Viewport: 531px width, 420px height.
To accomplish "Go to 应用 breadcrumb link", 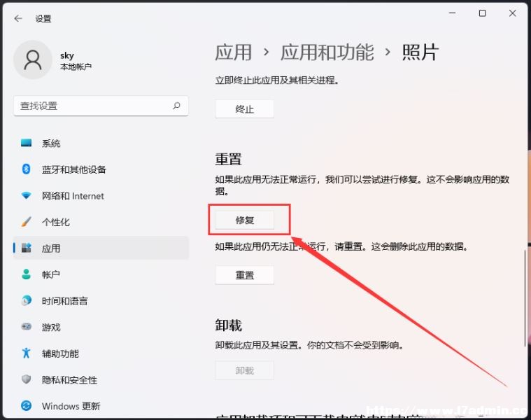I will click(234, 52).
